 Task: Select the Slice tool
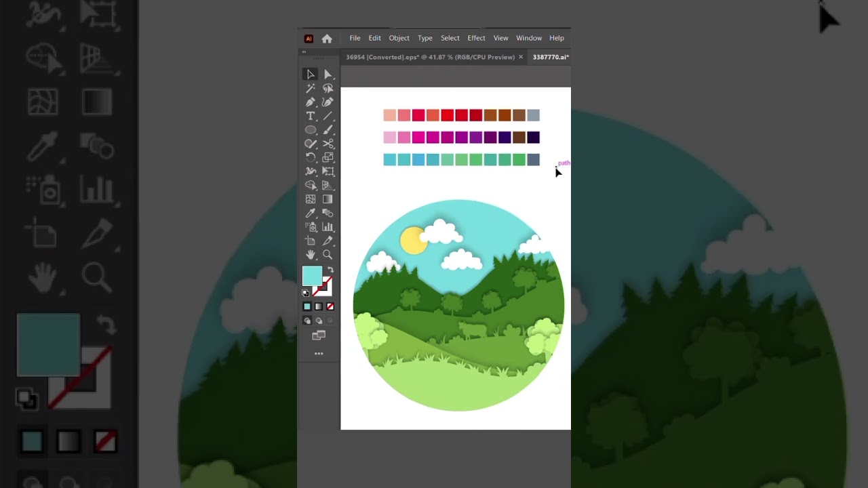point(328,241)
